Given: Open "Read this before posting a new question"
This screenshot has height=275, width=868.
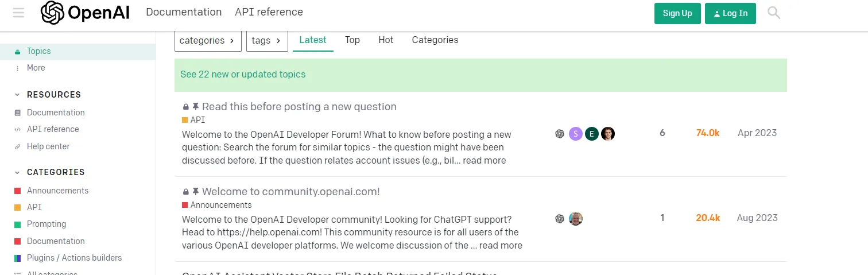Looking at the screenshot, I should coord(299,107).
